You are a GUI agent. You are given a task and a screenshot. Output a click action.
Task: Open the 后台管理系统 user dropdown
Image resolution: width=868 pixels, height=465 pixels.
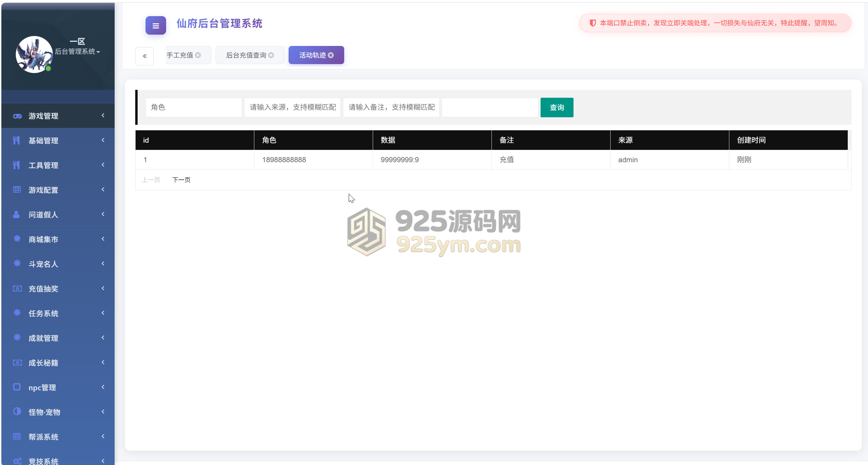[77, 51]
